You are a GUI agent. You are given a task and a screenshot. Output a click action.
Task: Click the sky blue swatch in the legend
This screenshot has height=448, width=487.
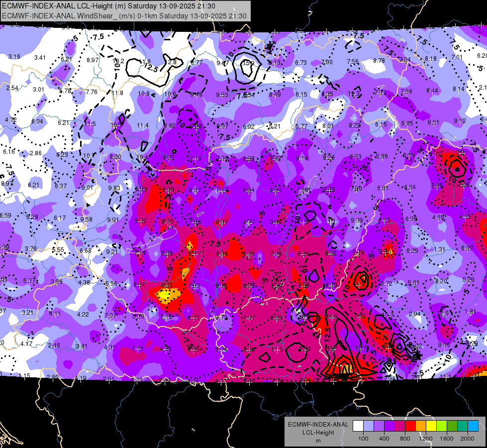(473, 426)
